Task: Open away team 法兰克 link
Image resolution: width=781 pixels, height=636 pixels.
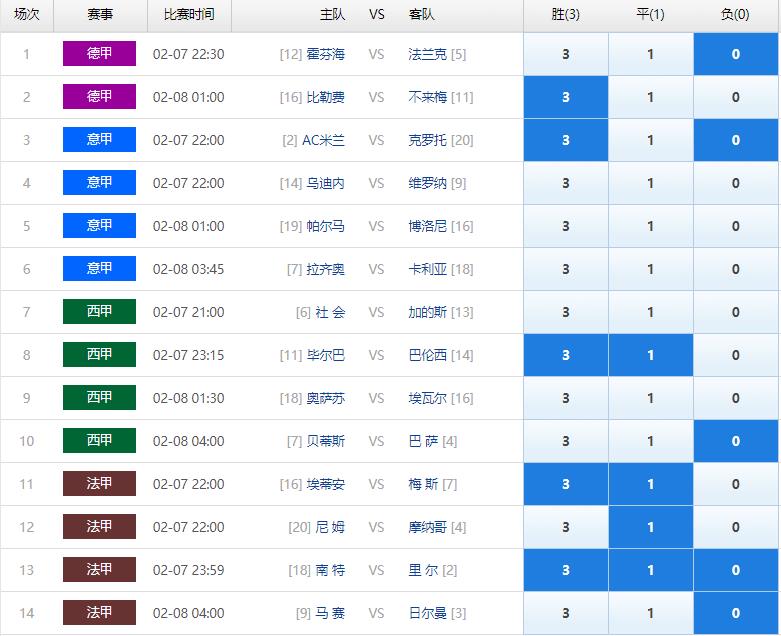Action: tap(427, 54)
